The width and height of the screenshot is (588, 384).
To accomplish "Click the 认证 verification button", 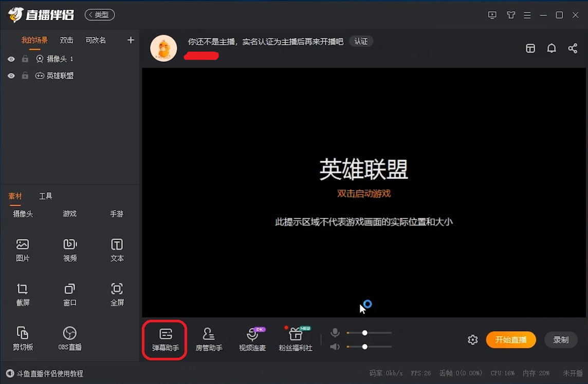I will (x=361, y=41).
